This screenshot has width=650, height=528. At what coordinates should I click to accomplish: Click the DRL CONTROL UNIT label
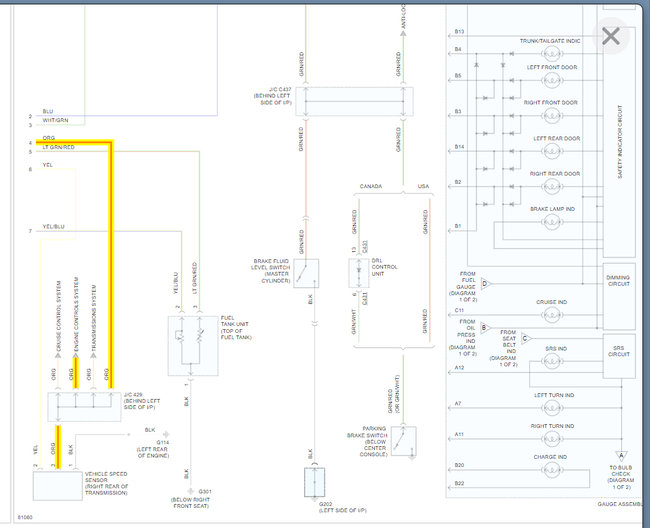(x=384, y=267)
